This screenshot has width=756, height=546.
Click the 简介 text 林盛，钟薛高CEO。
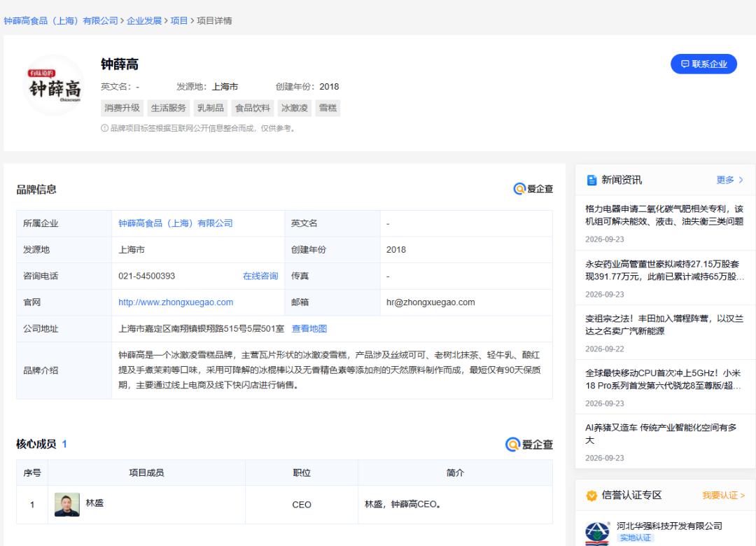point(402,505)
